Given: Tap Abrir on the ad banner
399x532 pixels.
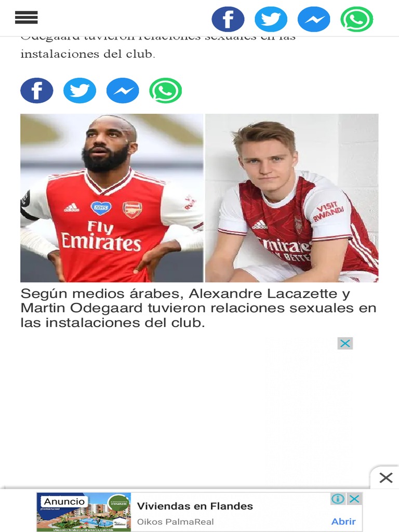Looking at the screenshot, I should pyautogui.click(x=343, y=522).
